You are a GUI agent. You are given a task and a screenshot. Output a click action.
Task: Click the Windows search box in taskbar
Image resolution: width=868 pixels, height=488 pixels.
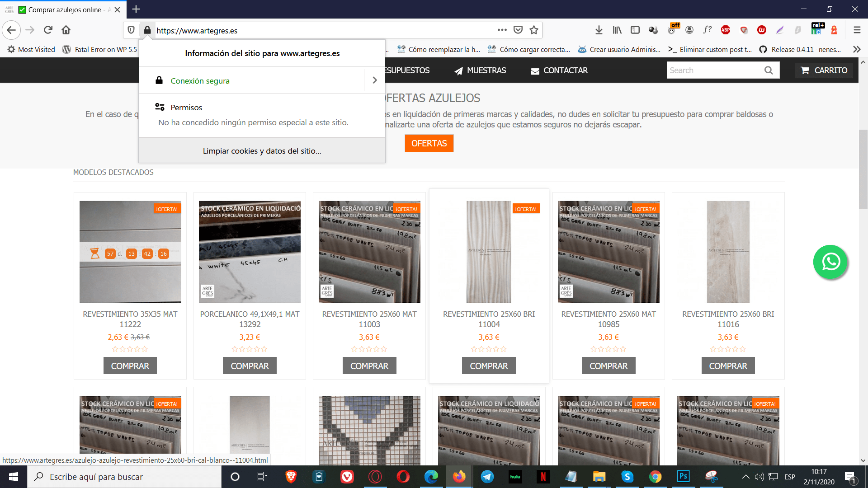pos(124,477)
